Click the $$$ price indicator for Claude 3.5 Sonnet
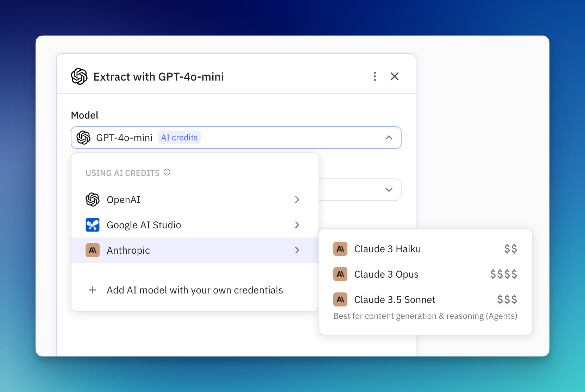The width and height of the screenshot is (585, 392). (507, 299)
